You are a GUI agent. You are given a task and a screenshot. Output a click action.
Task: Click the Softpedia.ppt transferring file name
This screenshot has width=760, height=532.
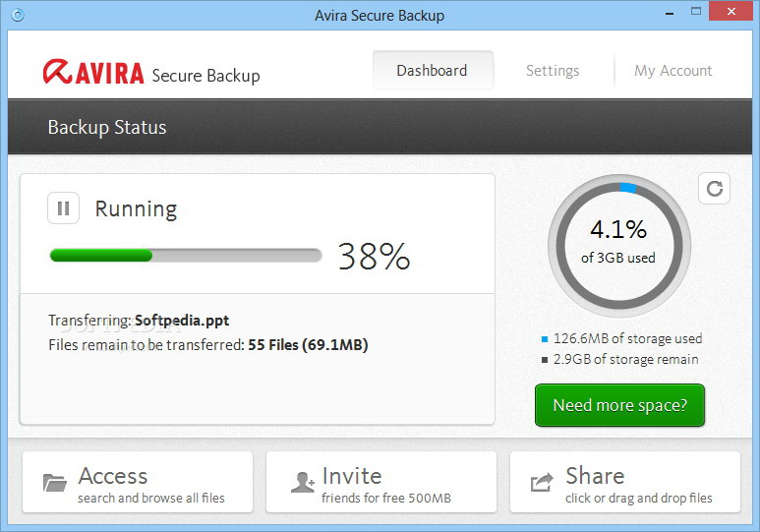click(182, 321)
